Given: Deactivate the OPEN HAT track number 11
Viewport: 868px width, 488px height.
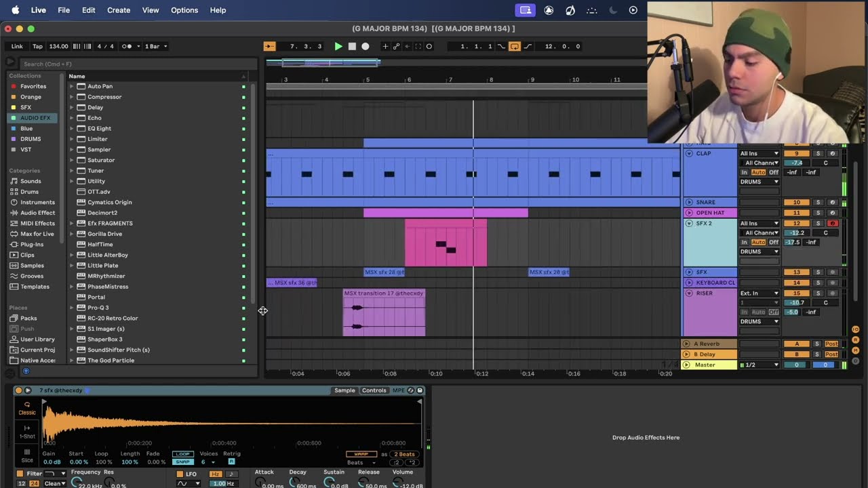Looking at the screenshot, I should click(x=797, y=213).
